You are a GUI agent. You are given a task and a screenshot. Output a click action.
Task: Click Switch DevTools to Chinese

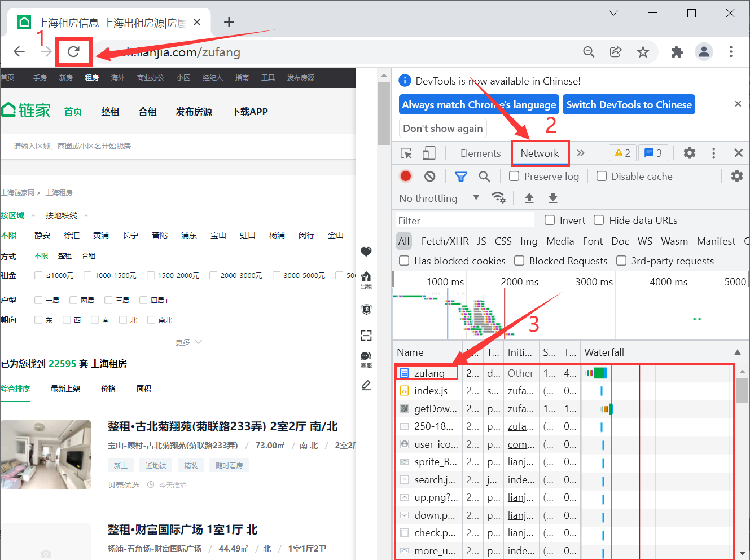(x=629, y=104)
